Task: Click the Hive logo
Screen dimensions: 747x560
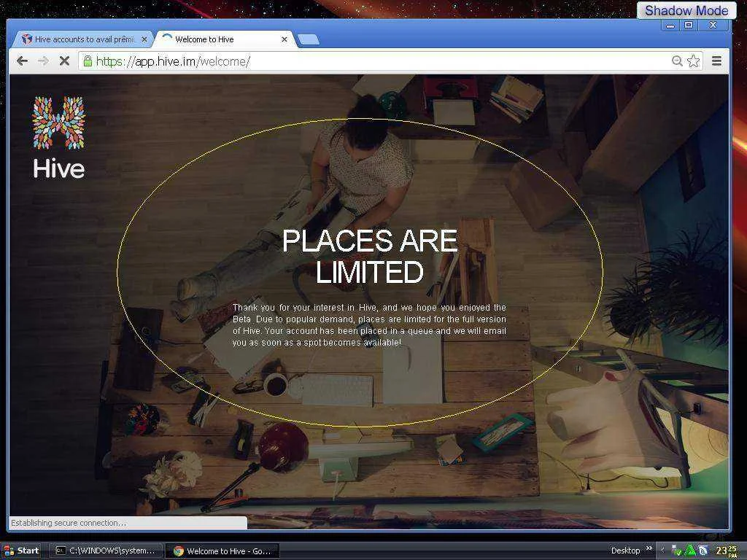Action: point(58,137)
